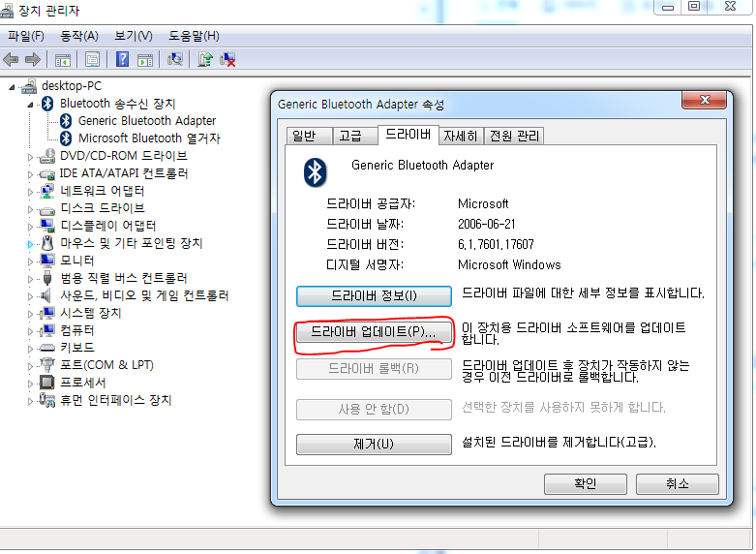This screenshot has width=756, height=554.
Task: Expand the 컴퓨터 node
Action: click(x=30, y=331)
